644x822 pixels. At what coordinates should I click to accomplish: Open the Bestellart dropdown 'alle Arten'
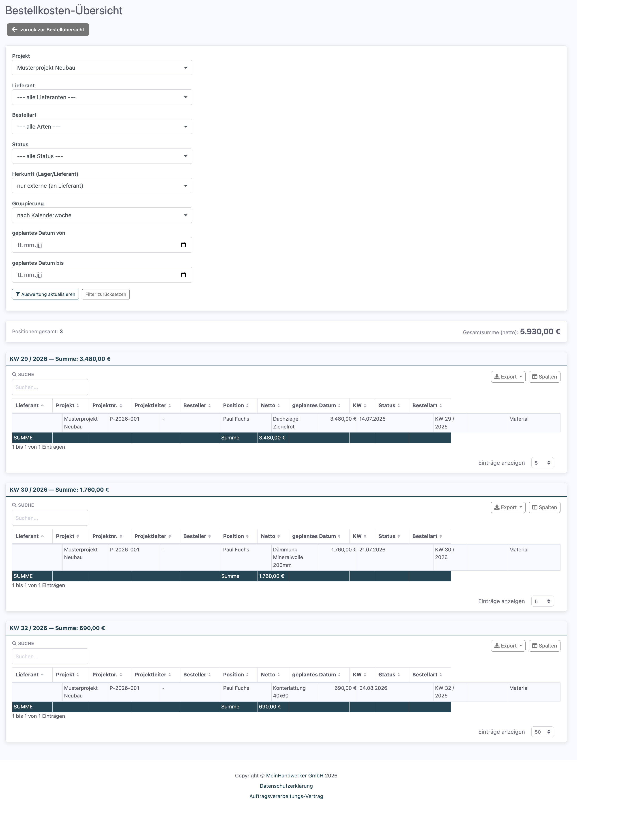point(102,127)
